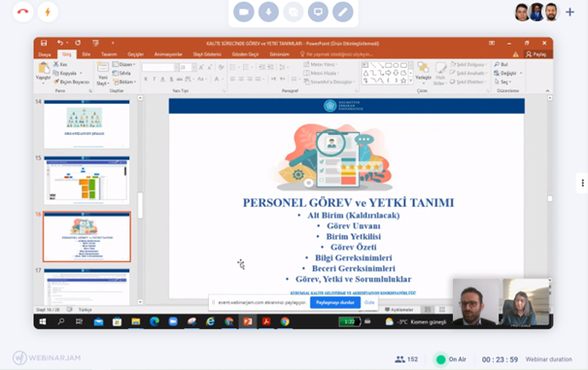The image size is (588, 370).
Task: Select slide 15 thumbnail
Action: (x=86, y=181)
